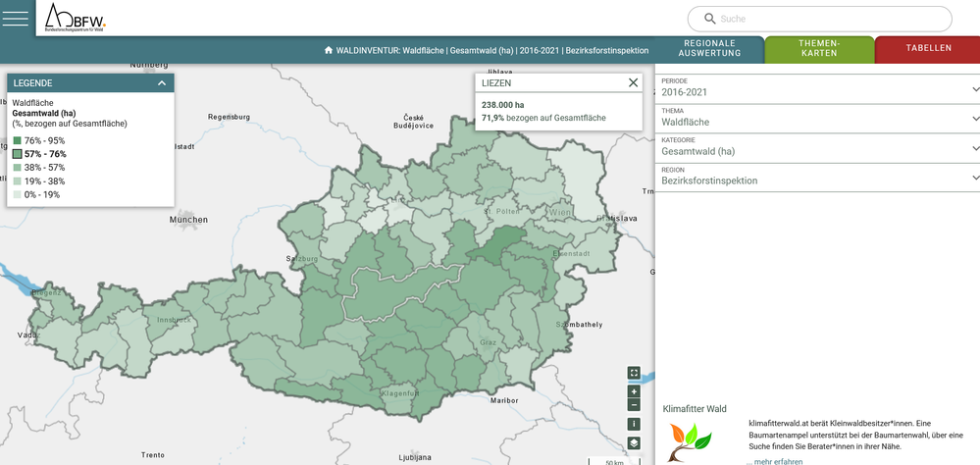This screenshot has height=465, width=980.
Task: Click the 19% - 38% legend swatch
Action: tap(18, 181)
